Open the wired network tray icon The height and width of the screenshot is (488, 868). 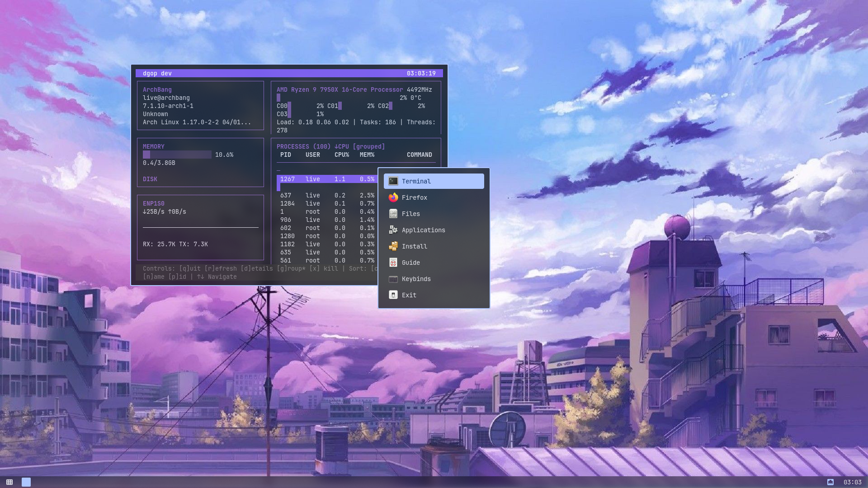tap(830, 482)
